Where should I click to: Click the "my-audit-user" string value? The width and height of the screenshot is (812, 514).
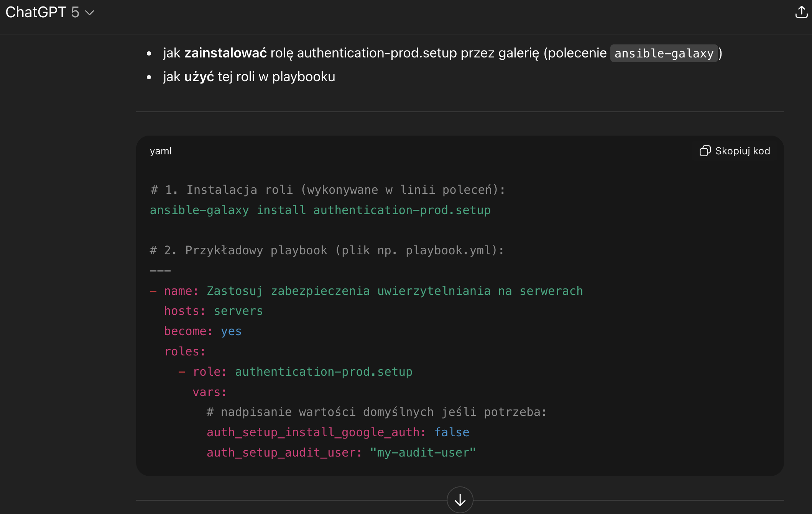[422, 452]
